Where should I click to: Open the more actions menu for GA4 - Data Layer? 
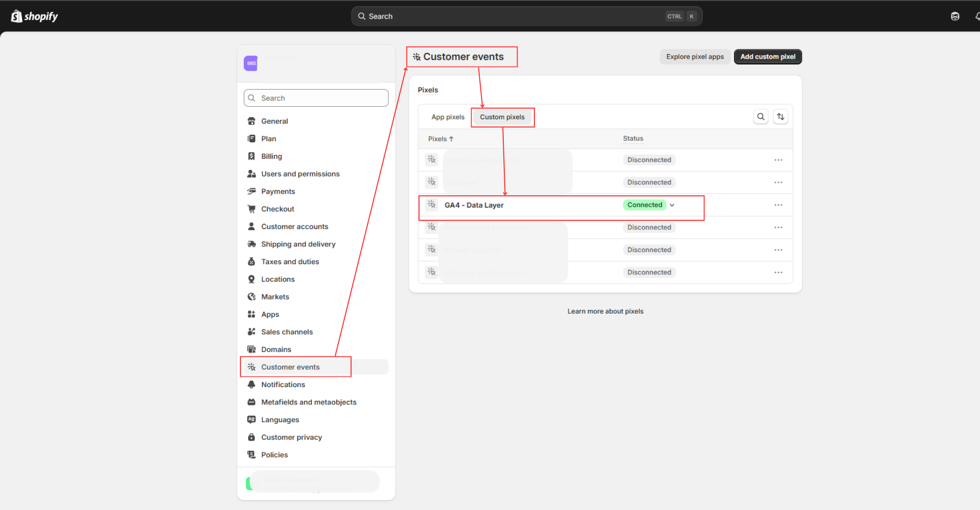click(x=778, y=205)
